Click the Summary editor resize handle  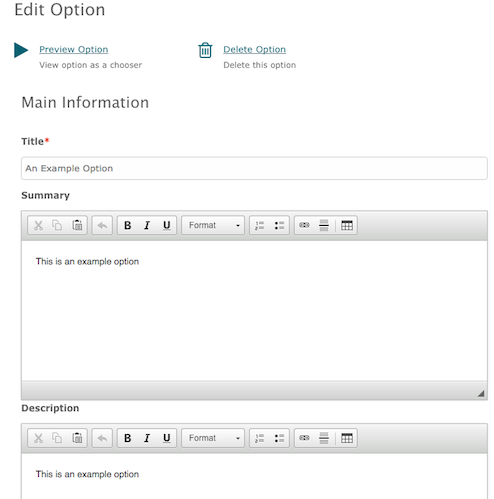pyautogui.click(x=481, y=393)
